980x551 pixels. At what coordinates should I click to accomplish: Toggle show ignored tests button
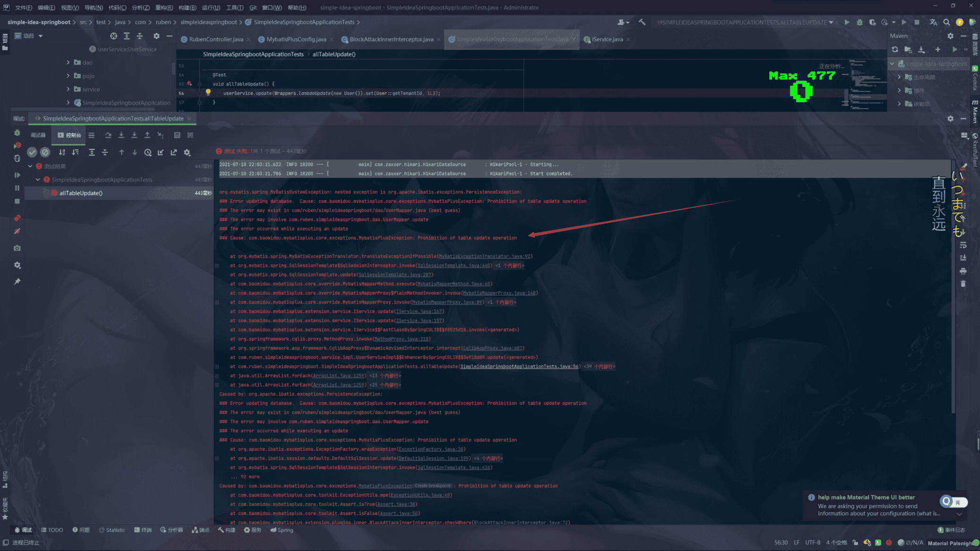pyautogui.click(x=45, y=152)
